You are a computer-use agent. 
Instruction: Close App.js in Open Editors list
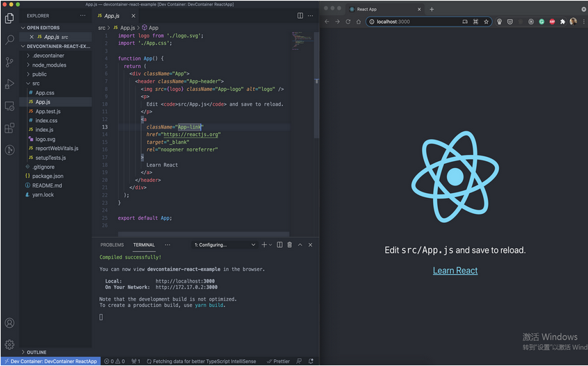(x=31, y=37)
